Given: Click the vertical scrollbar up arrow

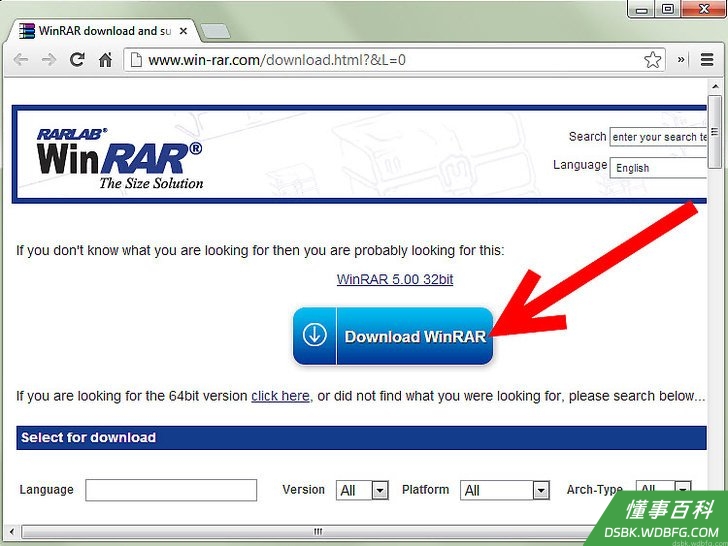Looking at the screenshot, I should [715, 86].
